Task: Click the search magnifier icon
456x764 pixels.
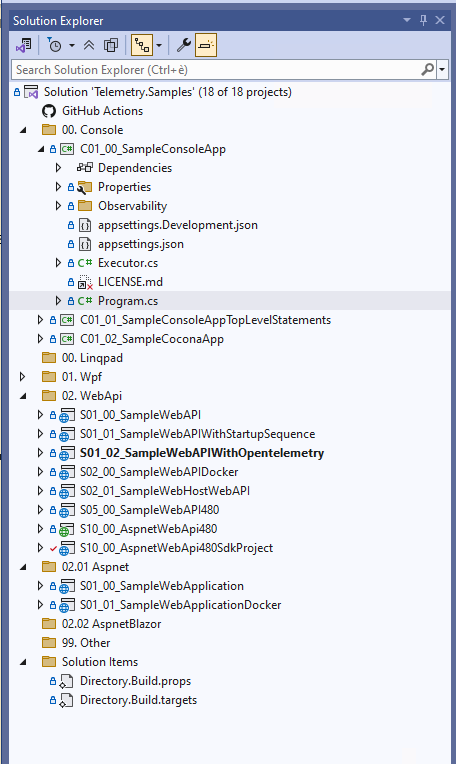Action: click(427, 70)
